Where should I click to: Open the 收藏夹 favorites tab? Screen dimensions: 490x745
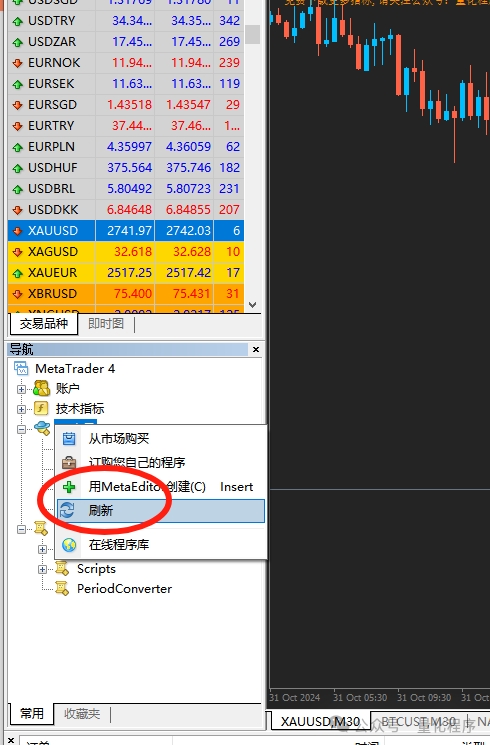pyautogui.click(x=82, y=714)
